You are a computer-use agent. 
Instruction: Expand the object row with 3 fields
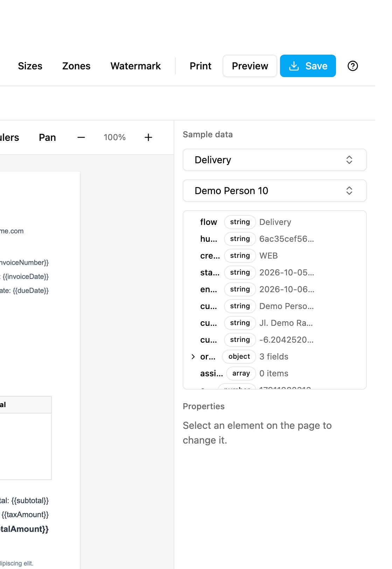click(193, 357)
